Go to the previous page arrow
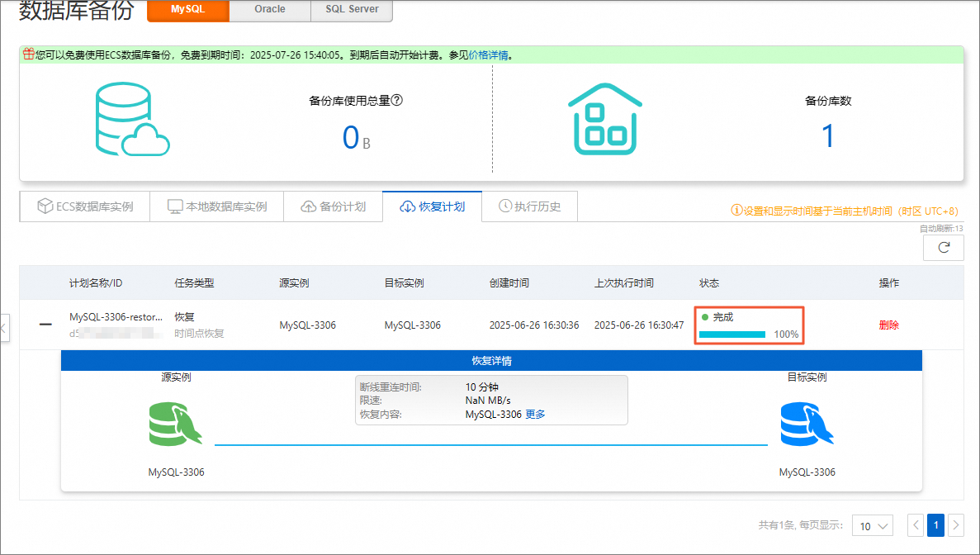980x555 pixels. coord(916,525)
